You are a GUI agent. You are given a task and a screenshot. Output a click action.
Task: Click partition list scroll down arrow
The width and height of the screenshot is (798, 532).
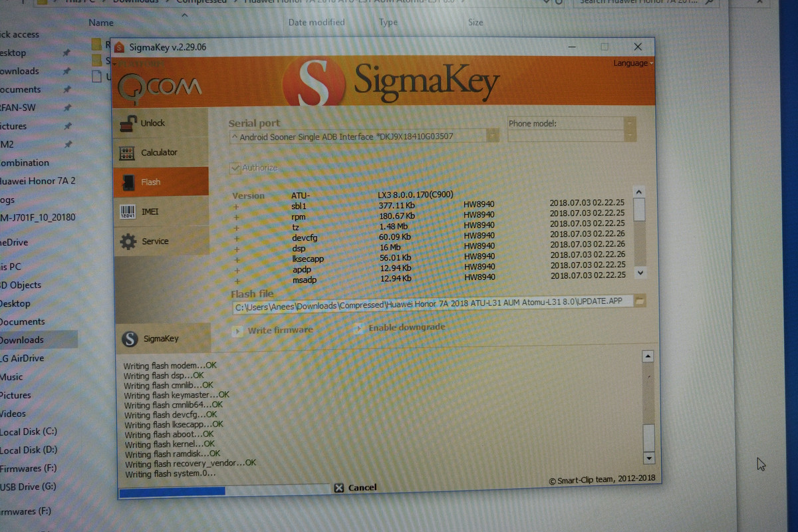click(640, 273)
